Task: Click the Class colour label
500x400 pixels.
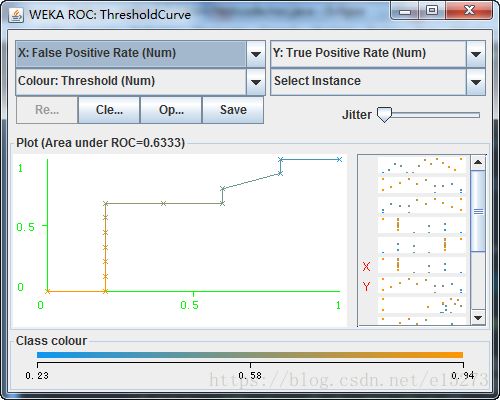Action: [51, 341]
